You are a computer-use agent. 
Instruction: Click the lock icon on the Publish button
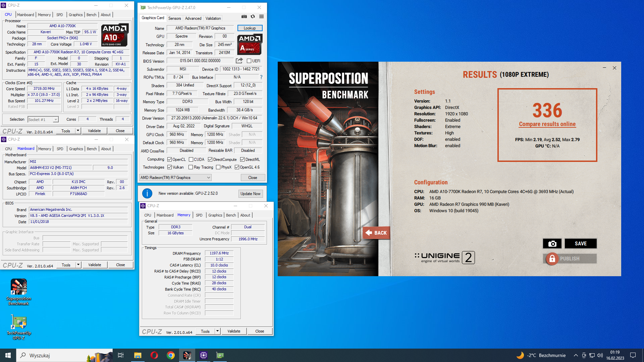tap(552, 259)
